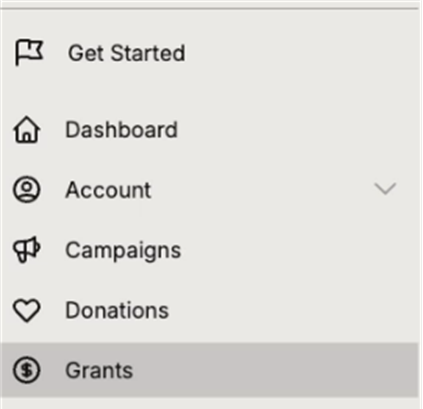423x409 pixels.
Task: Click the dollar-sign Grants icon
Action: [27, 370]
